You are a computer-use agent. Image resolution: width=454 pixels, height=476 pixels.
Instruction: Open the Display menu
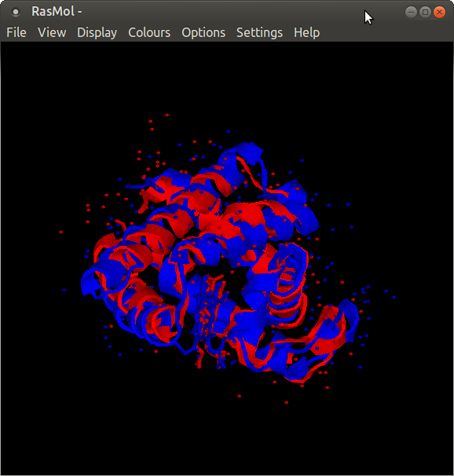click(97, 33)
